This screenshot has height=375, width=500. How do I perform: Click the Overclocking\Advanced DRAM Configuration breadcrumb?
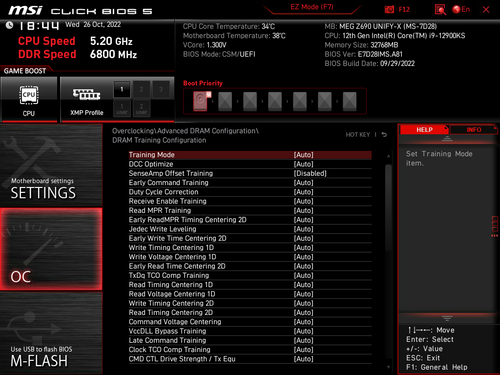pyautogui.click(x=185, y=131)
